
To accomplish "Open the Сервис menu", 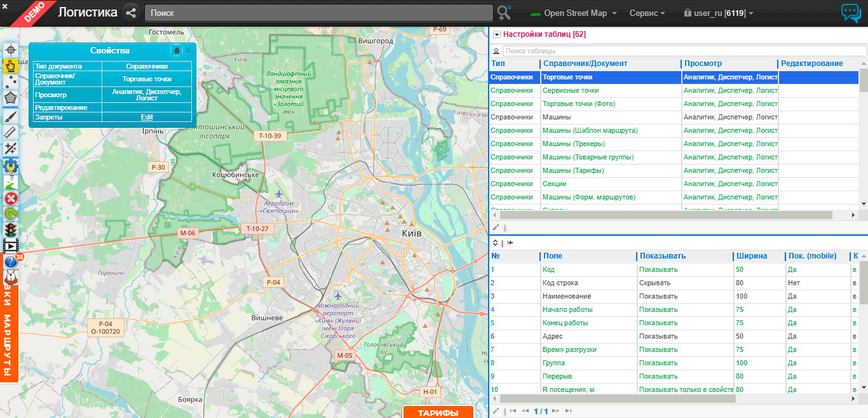I will 647,13.
